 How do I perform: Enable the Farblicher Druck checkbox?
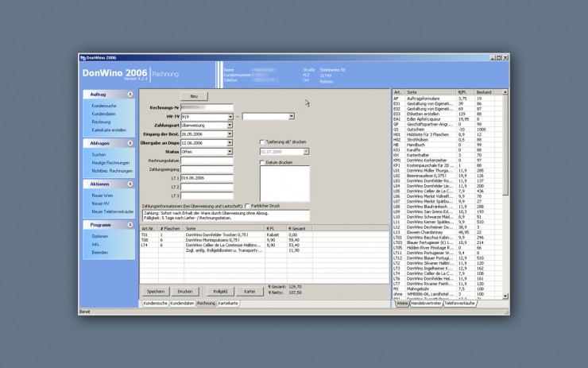[x=247, y=206]
